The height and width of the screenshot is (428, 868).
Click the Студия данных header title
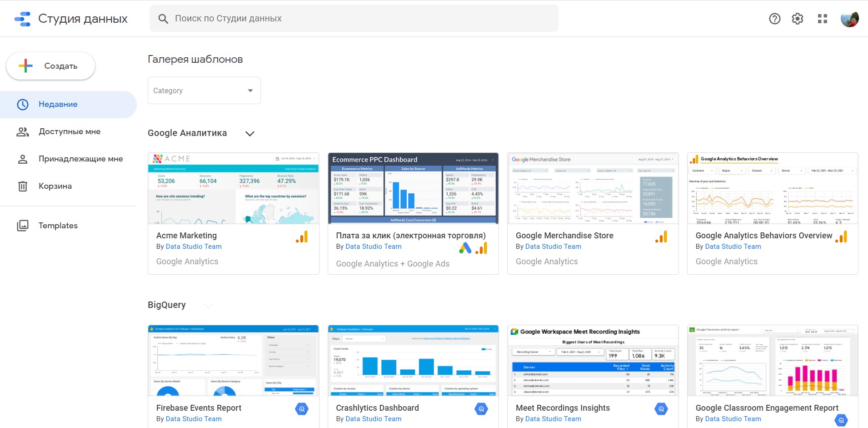[x=83, y=19]
